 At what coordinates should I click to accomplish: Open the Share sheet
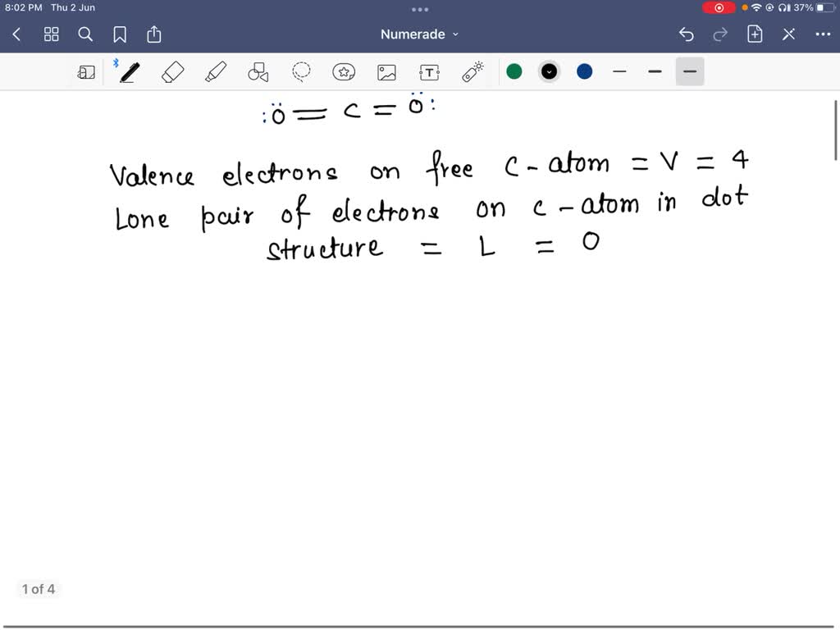tap(154, 34)
